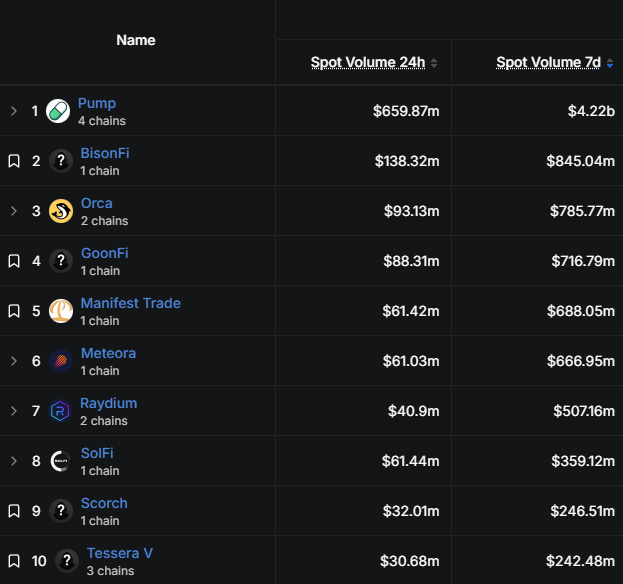Image resolution: width=623 pixels, height=584 pixels.
Task: Open the Scorch protocol link
Action: [104, 503]
